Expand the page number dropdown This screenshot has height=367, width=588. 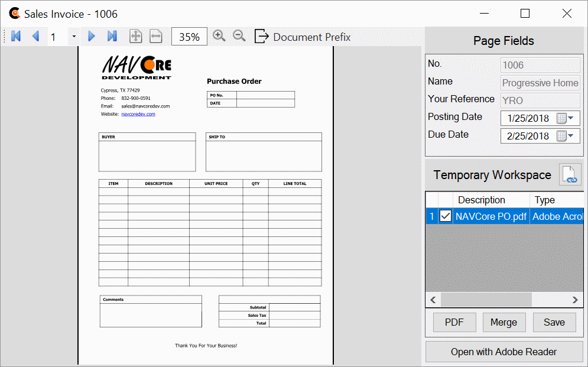pos(73,37)
